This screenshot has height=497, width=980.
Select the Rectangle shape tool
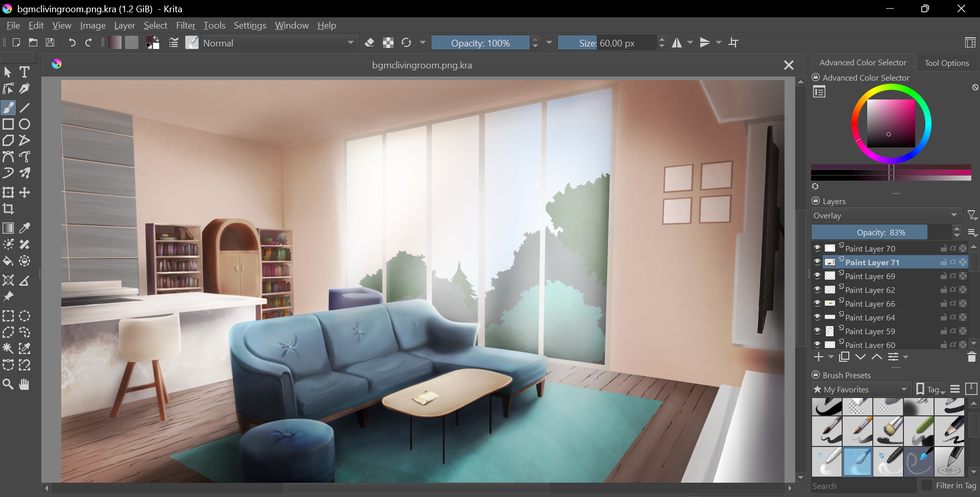(x=8, y=124)
